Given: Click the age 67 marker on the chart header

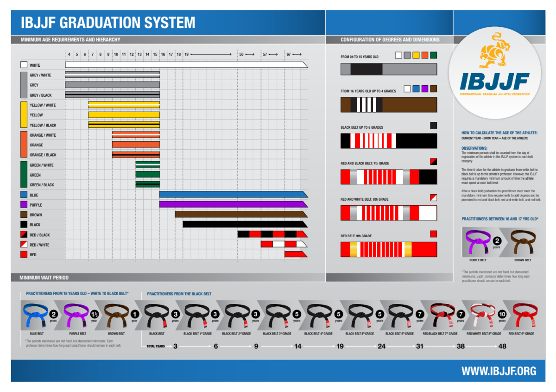Looking at the screenshot, I should [288, 55].
